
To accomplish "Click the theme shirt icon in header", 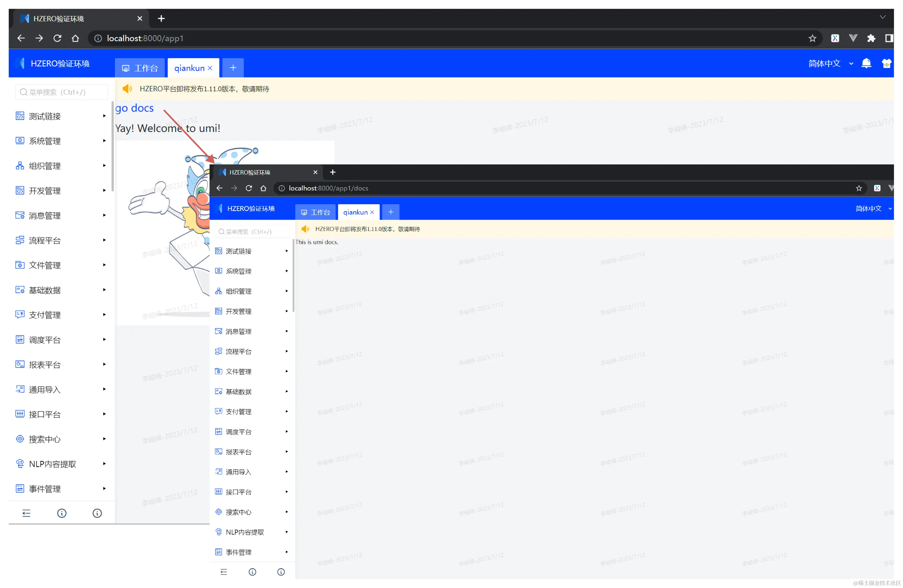I will pos(886,63).
